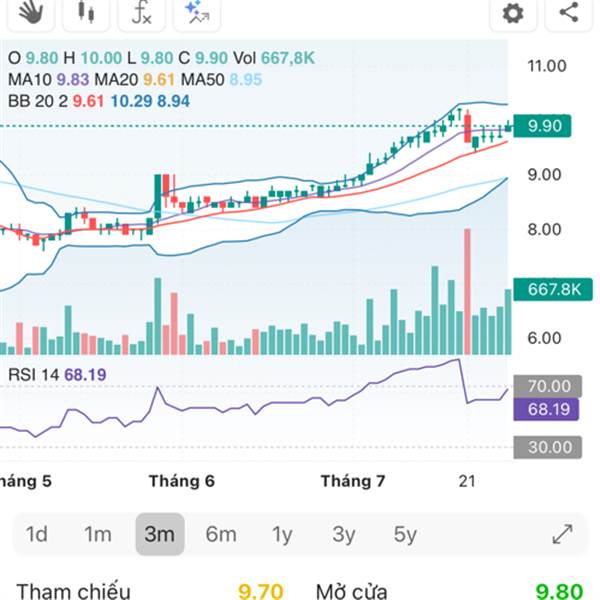Open the AI sparkle chart analysis icon
The height and width of the screenshot is (600, 600).
tap(197, 12)
